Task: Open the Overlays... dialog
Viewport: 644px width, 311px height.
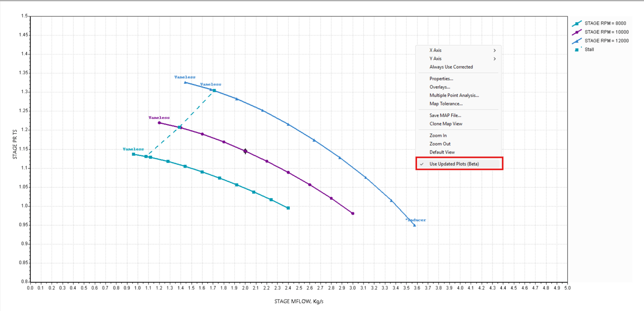Action: point(439,87)
